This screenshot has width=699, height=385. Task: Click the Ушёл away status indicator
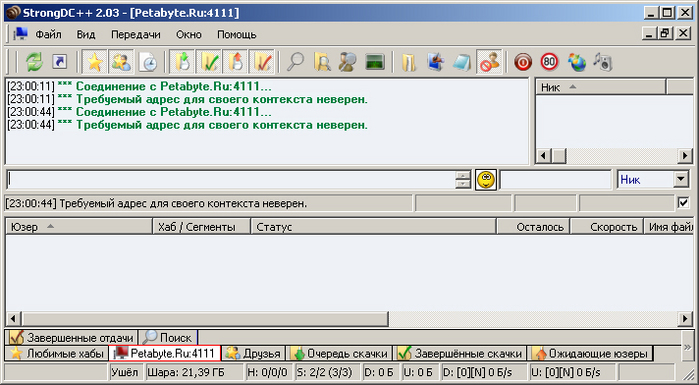tap(125, 372)
